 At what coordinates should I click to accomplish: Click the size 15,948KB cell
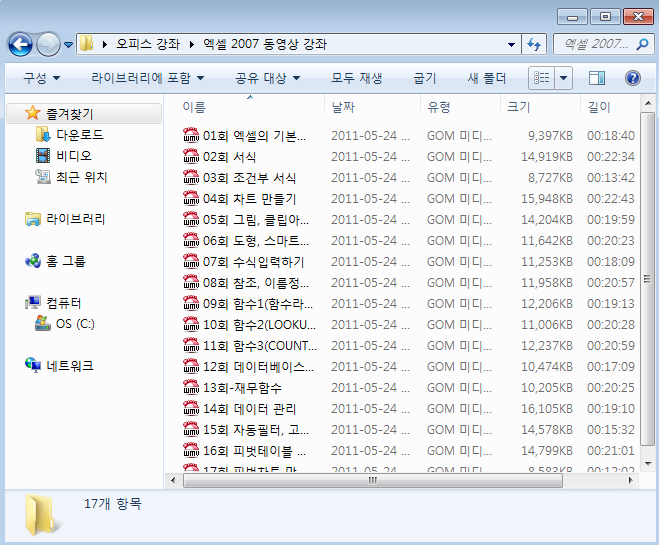[x=547, y=198]
